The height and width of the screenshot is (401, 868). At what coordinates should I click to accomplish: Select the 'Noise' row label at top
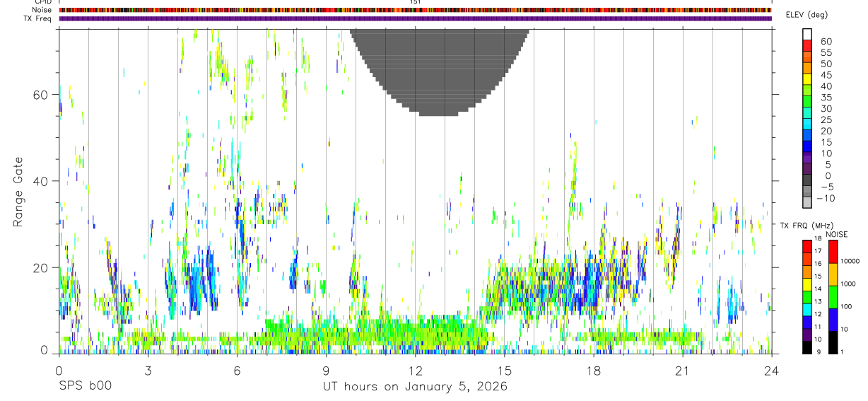(42, 10)
